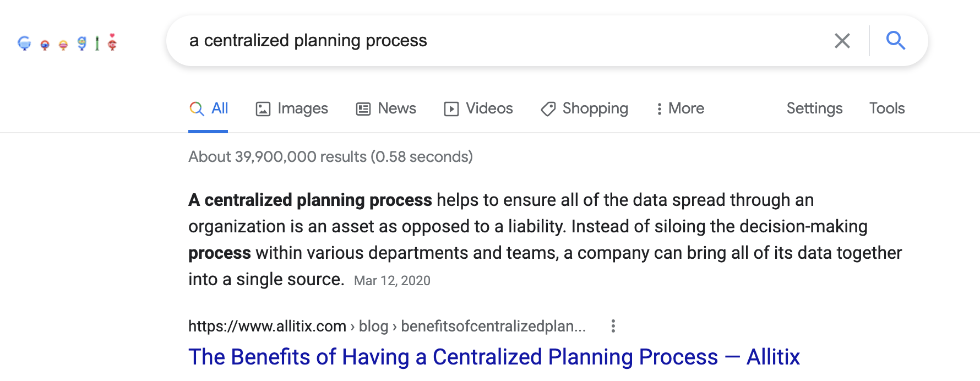980x381 pixels.
Task: Click inside the search query text field
Action: click(496, 41)
